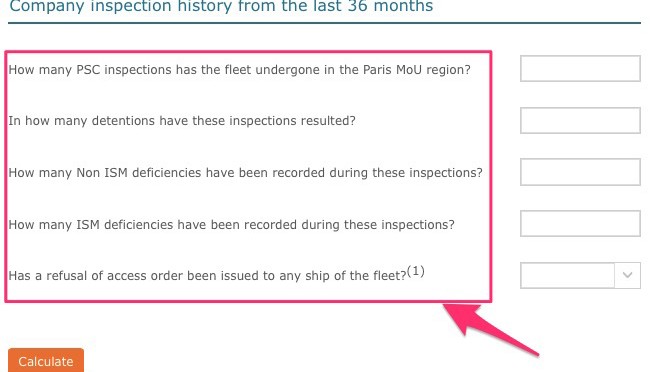Expand the refusal of access dropdown chevron
The width and height of the screenshot is (661, 372).
627,275
